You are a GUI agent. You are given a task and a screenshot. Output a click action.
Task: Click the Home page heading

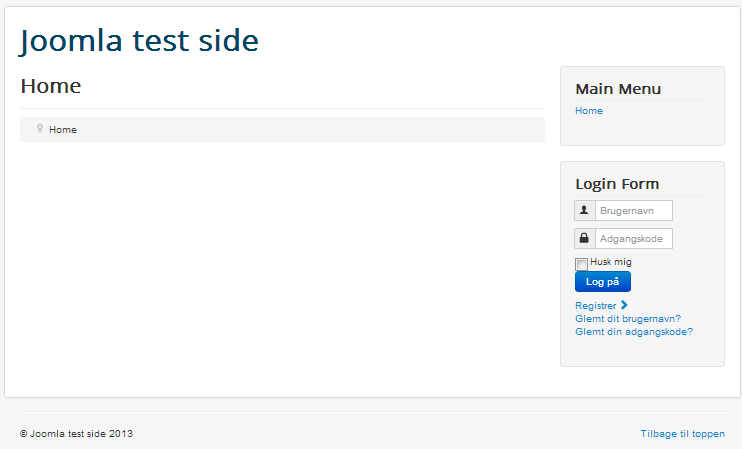[51, 86]
